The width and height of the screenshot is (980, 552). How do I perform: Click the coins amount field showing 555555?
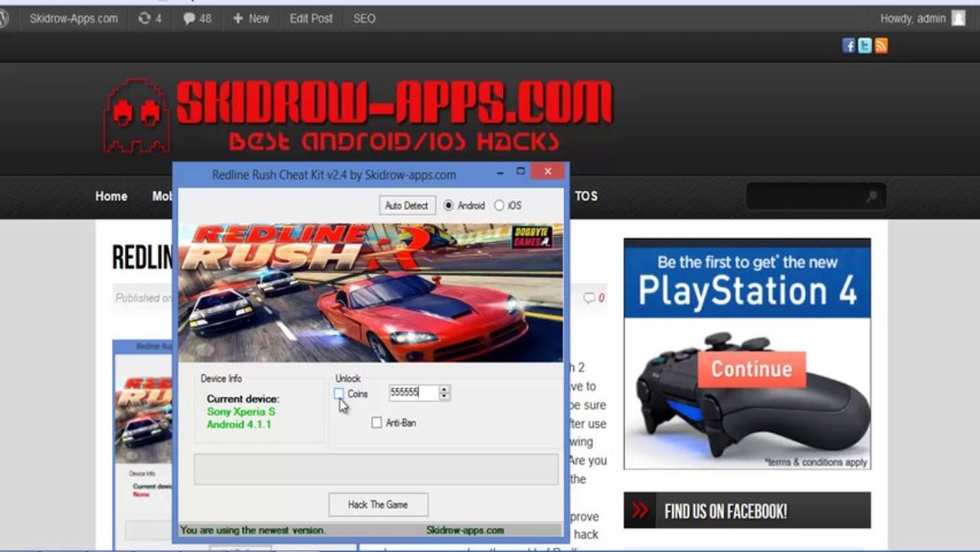click(x=414, y=393)
